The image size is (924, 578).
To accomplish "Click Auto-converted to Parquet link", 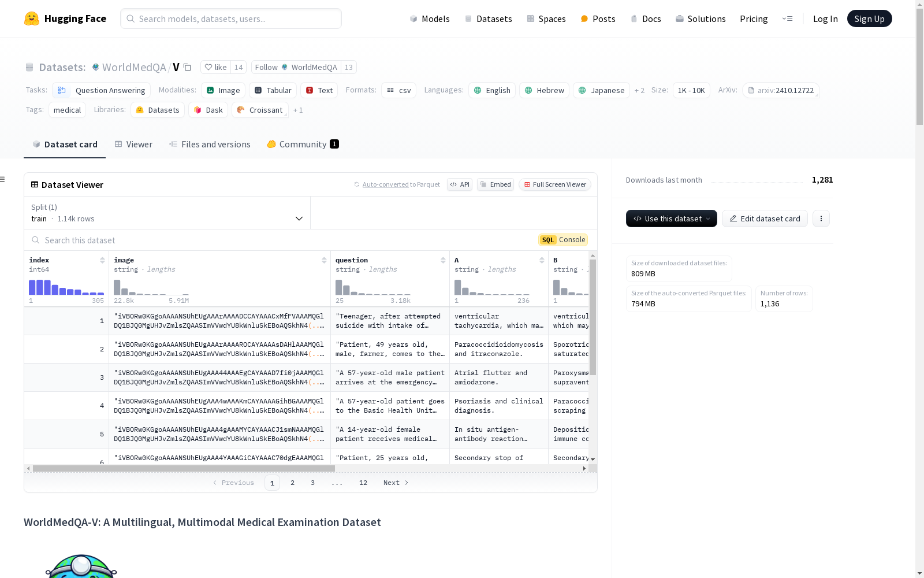I will 397,184.
